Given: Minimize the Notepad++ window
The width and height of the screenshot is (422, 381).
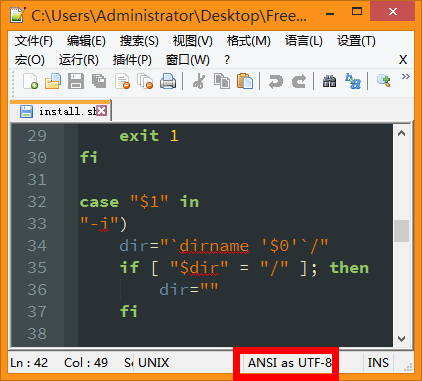Looking at the screenshot, I should pyautogui.click(x=330, y=14).
